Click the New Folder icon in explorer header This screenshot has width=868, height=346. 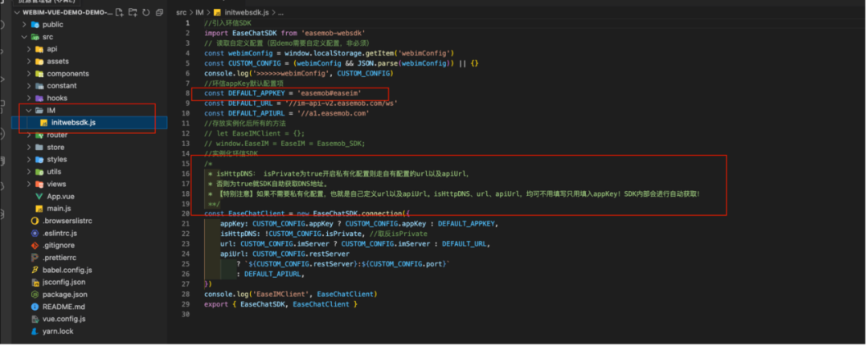pos(133,12)
